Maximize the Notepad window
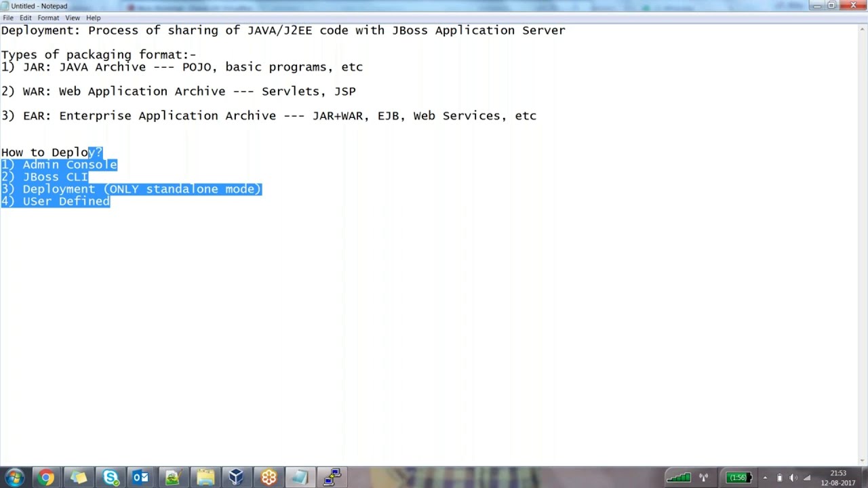Viewport: 868px width, 488px height. click(x=832, y=5)
